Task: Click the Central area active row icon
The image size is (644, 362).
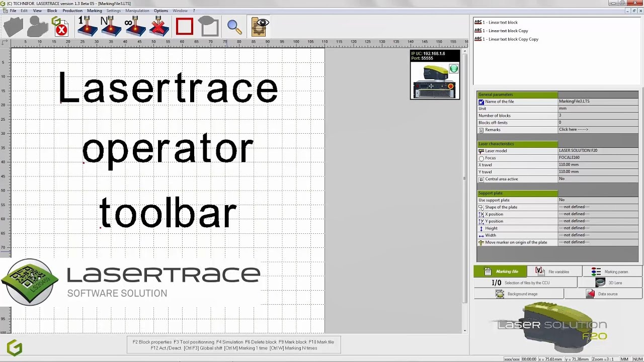Action: pyautogui.click(x=481, y=179)
